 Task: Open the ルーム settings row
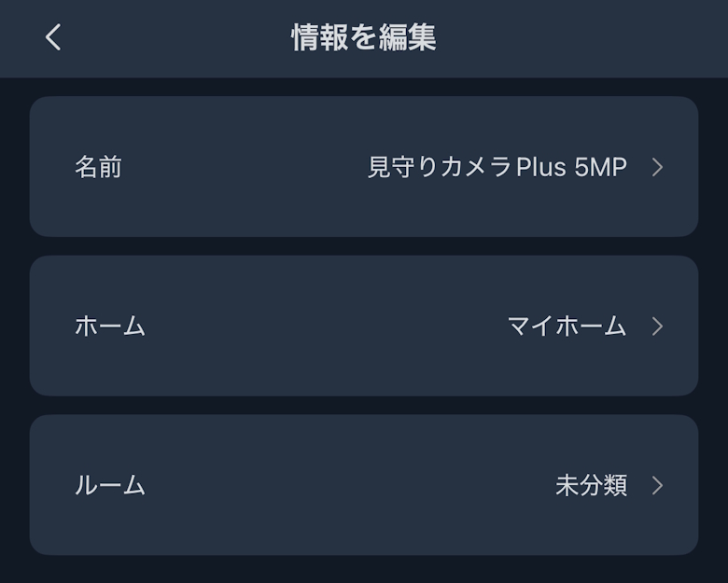tap(364, 485)
